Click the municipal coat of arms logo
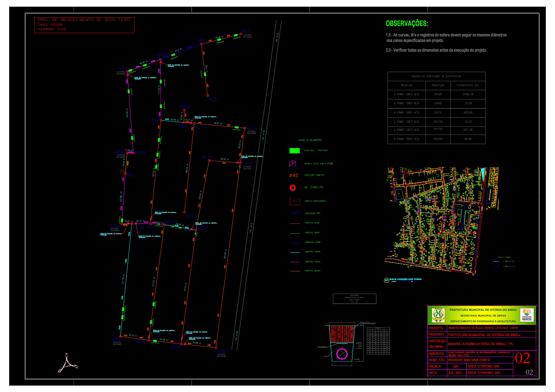Viewport: 555px width, 392px height. 438,315
